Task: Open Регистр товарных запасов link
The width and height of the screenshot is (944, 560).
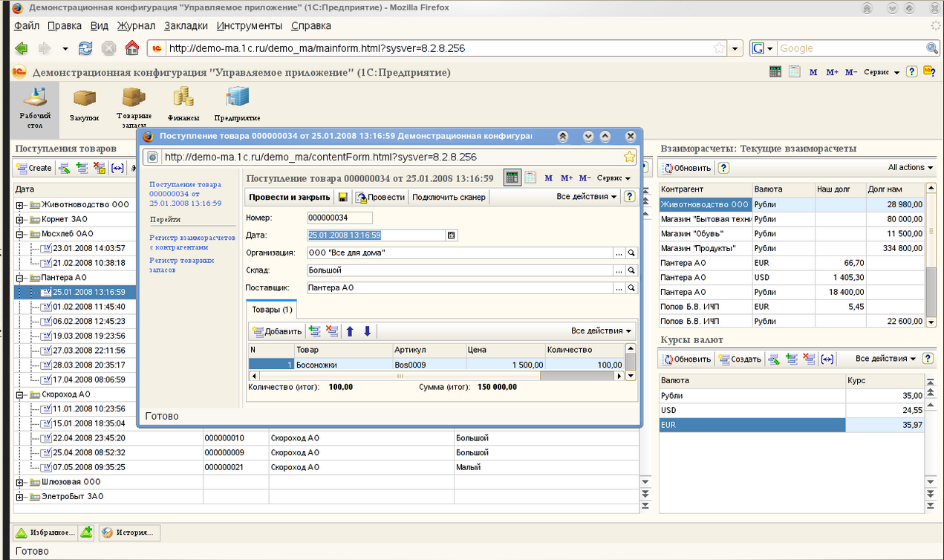Action: click(182, 265)
